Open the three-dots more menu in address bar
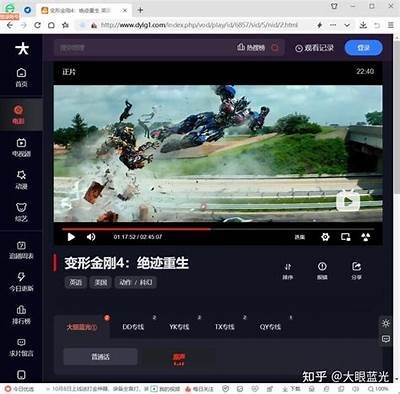 pos(333,25)
